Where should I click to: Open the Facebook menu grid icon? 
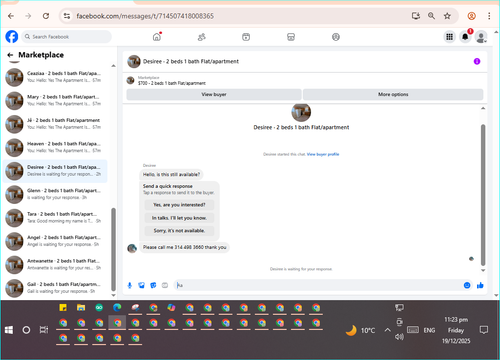click(449, 37)
